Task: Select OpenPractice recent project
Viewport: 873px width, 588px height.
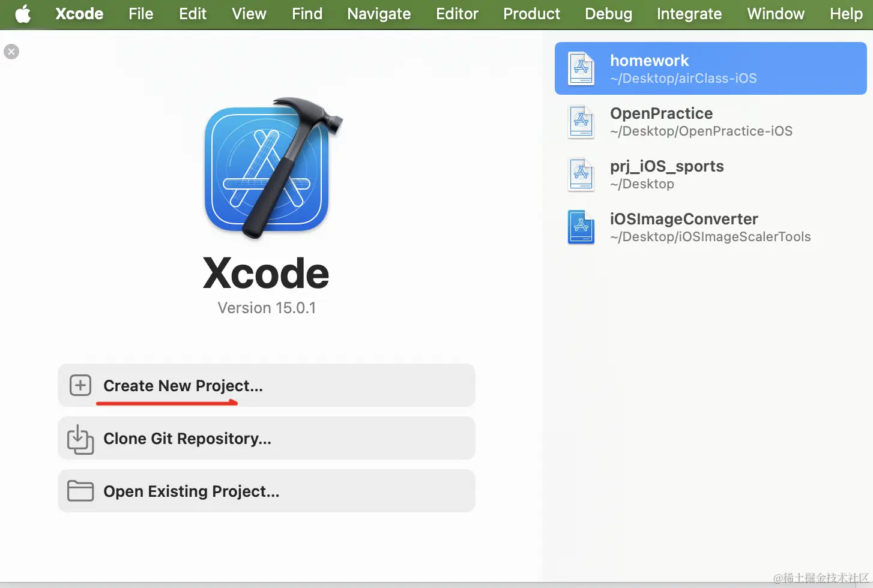Action: coord(711,121)
